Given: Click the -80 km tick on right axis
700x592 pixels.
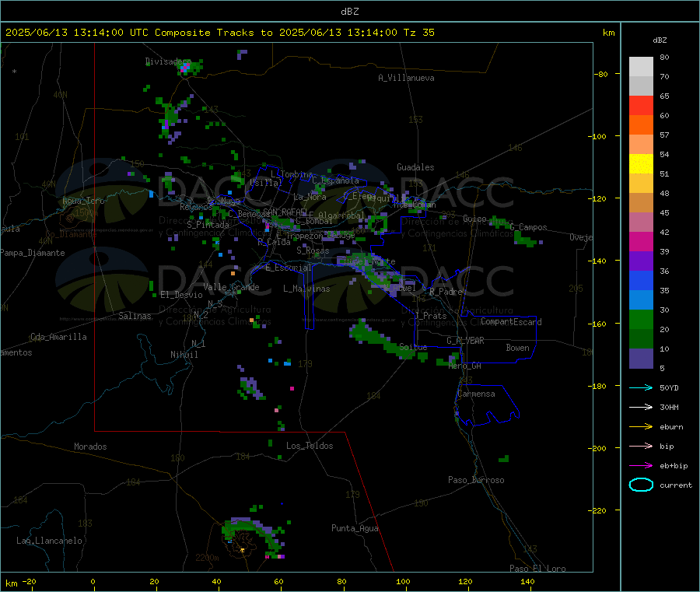Looking at the screenshot, I should (x=600, y=74).
